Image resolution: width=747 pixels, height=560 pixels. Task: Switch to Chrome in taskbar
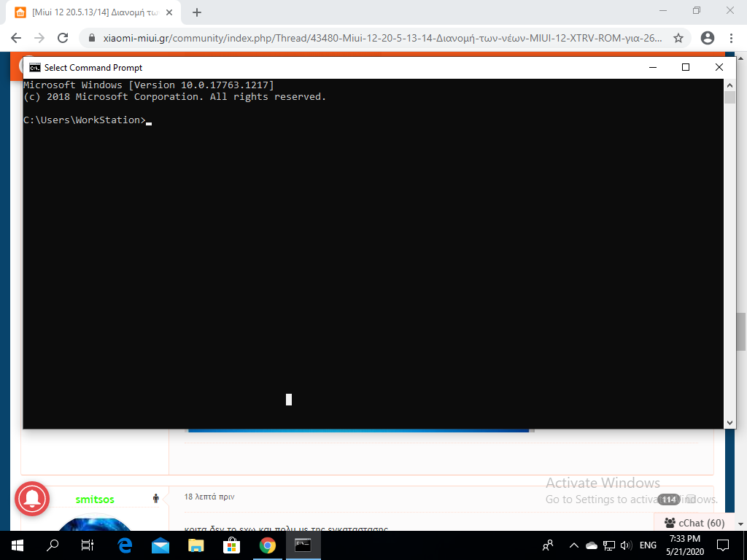(267, 545)
